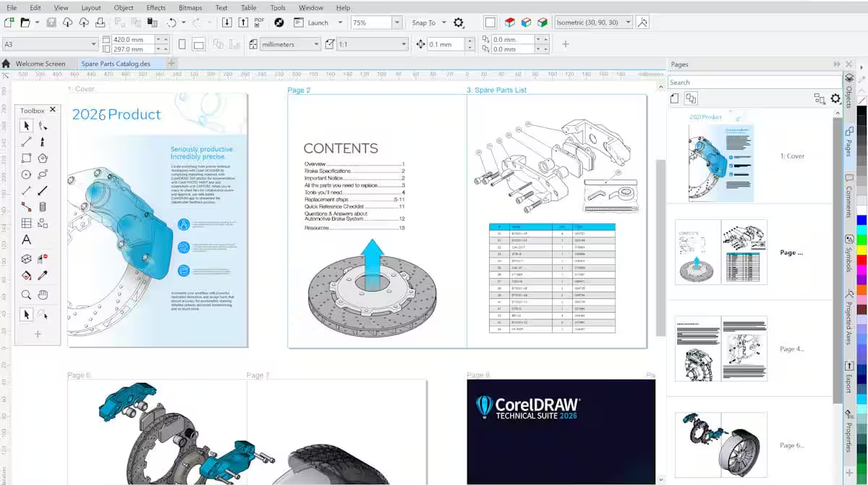Click the Launch button
The height and width of the screenshot is (485, 868).
tap(312, 22)
